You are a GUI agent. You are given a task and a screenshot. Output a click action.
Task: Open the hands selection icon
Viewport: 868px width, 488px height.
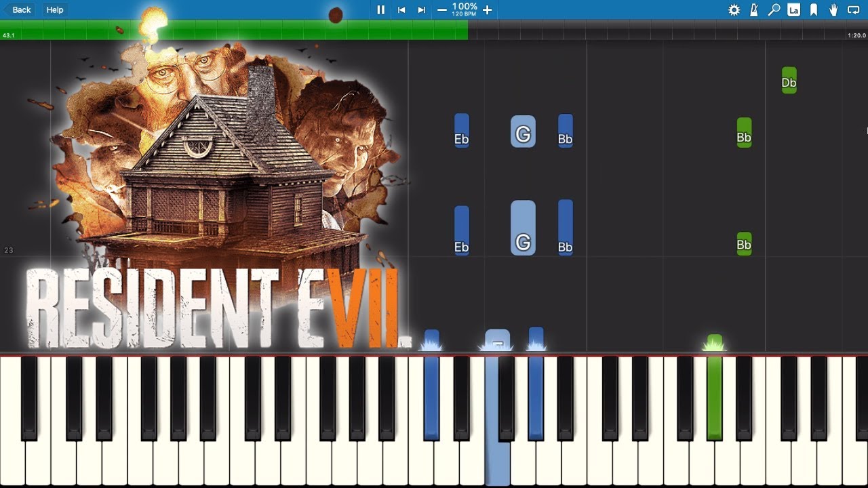pyautogui.click(x=833, y=9)
